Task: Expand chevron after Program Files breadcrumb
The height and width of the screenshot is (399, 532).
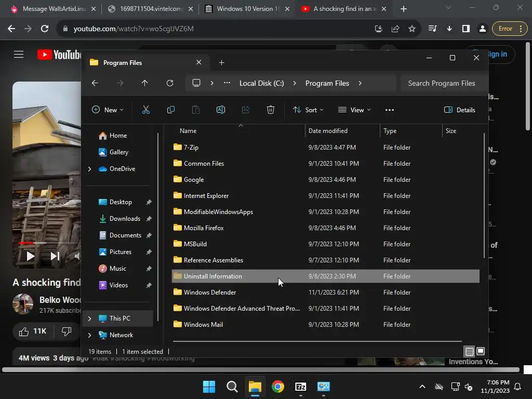Action: [360, 83]
